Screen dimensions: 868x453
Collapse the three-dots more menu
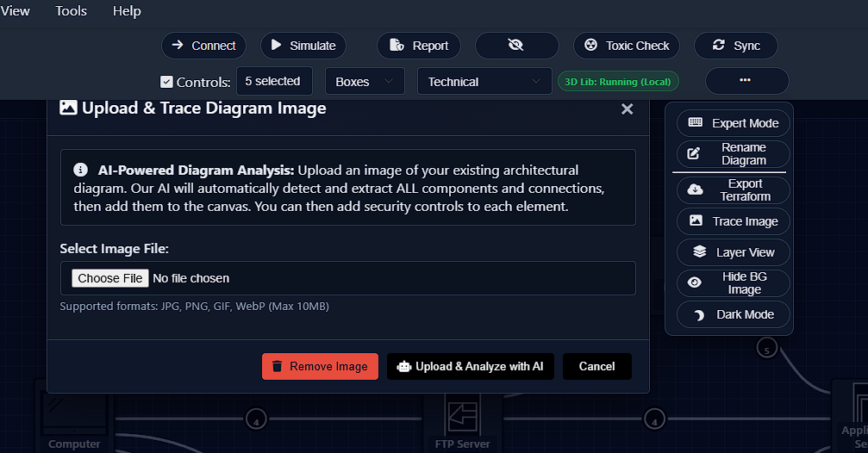(746, 81)
